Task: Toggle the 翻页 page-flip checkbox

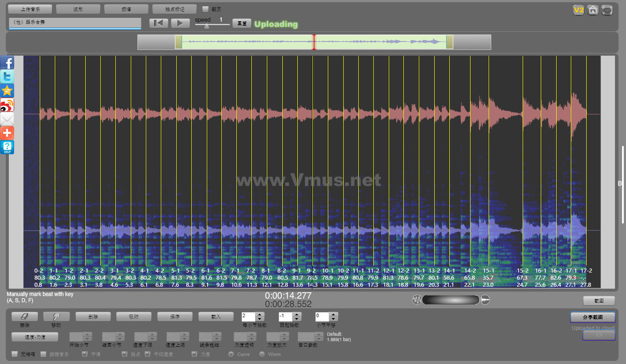Action: (x=205, y=9)
